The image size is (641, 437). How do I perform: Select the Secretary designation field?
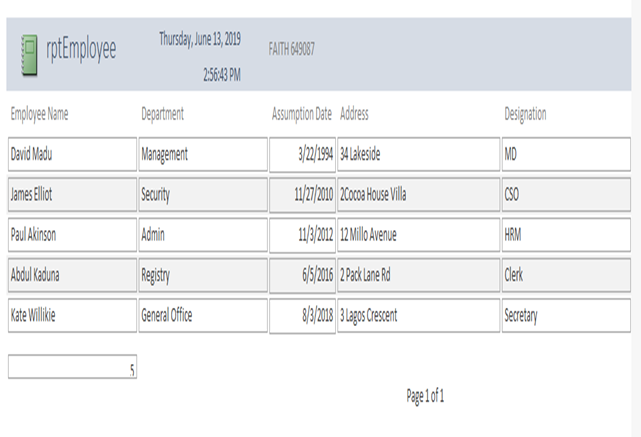[x=566, y=315]
